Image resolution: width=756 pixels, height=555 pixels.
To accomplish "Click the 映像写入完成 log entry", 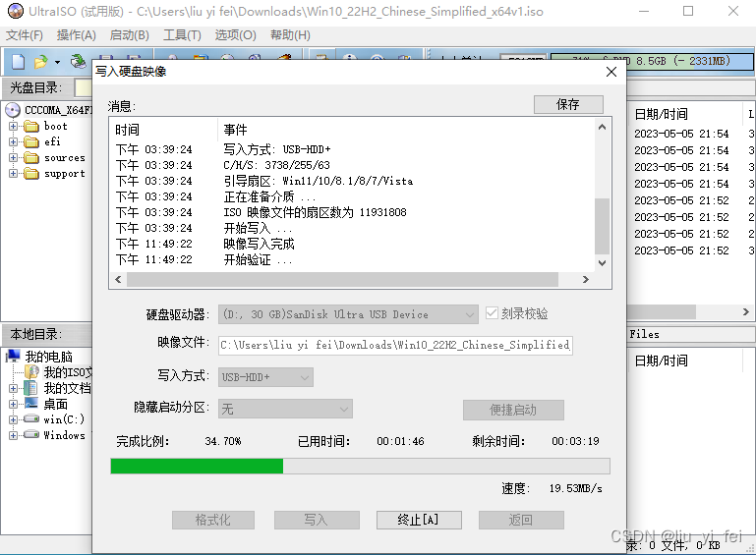I will tap(259, 245).
